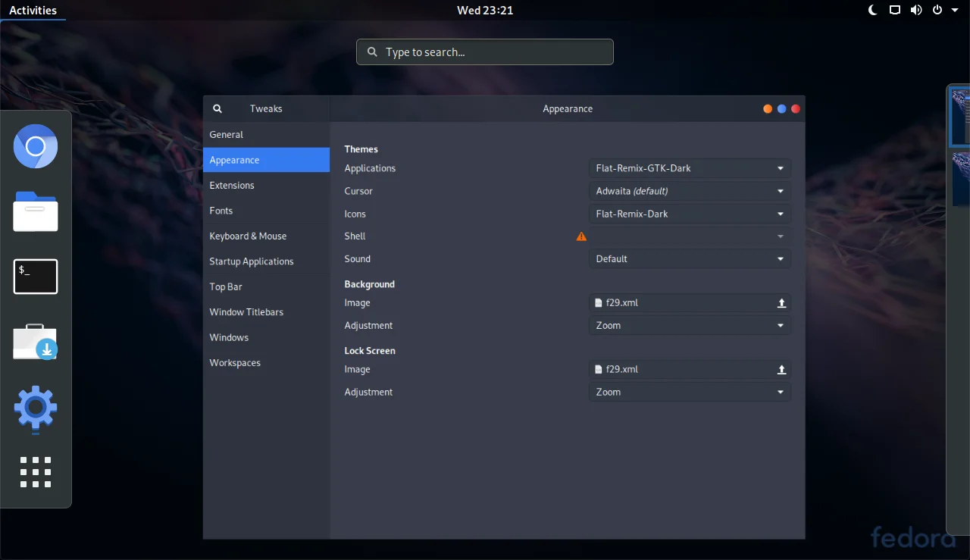The image size is (970, 560).
Task: Click the display icon in the top bar
Action: 895,10
